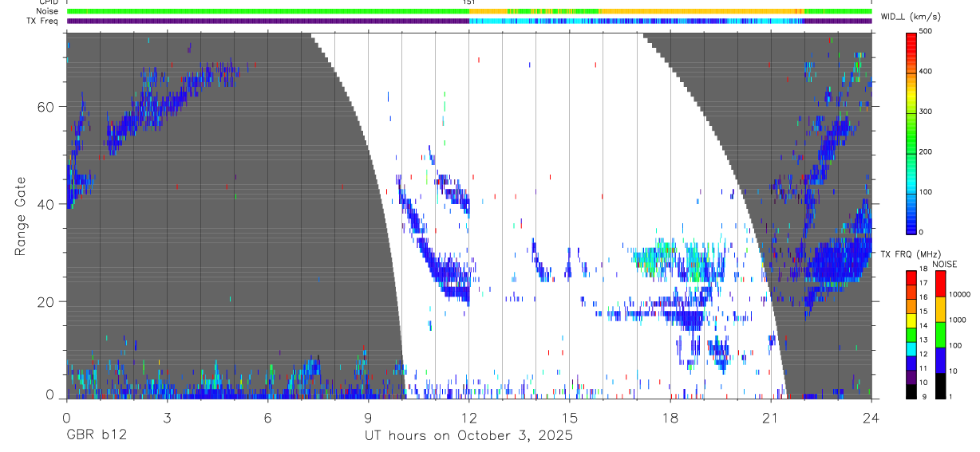Click the TX FRQ (MHz) color scale bar

[x=911, y=333]
